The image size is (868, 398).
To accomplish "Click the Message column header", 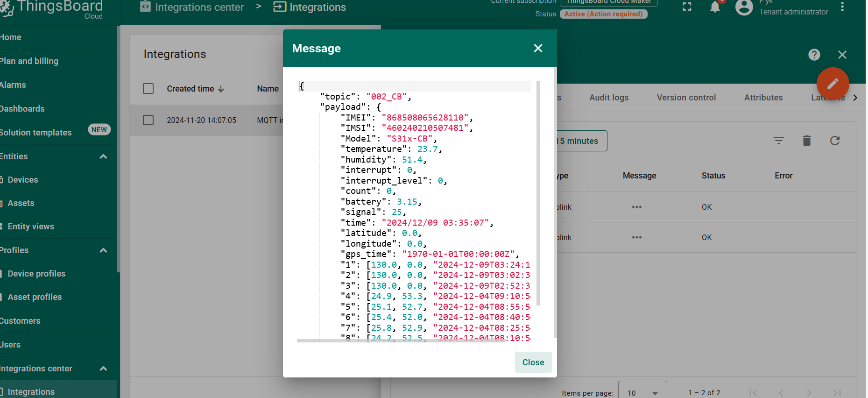I will [x=639, y=176].
